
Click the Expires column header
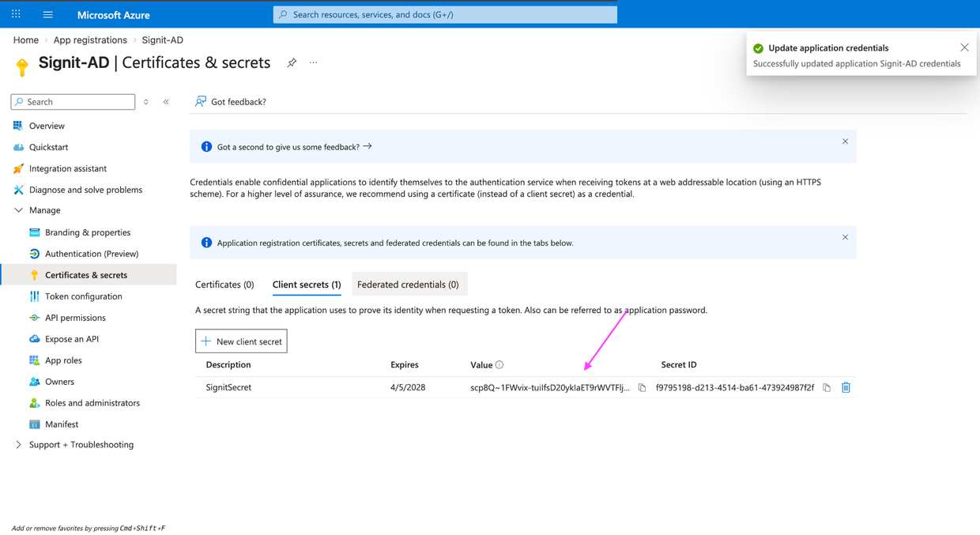405,365
